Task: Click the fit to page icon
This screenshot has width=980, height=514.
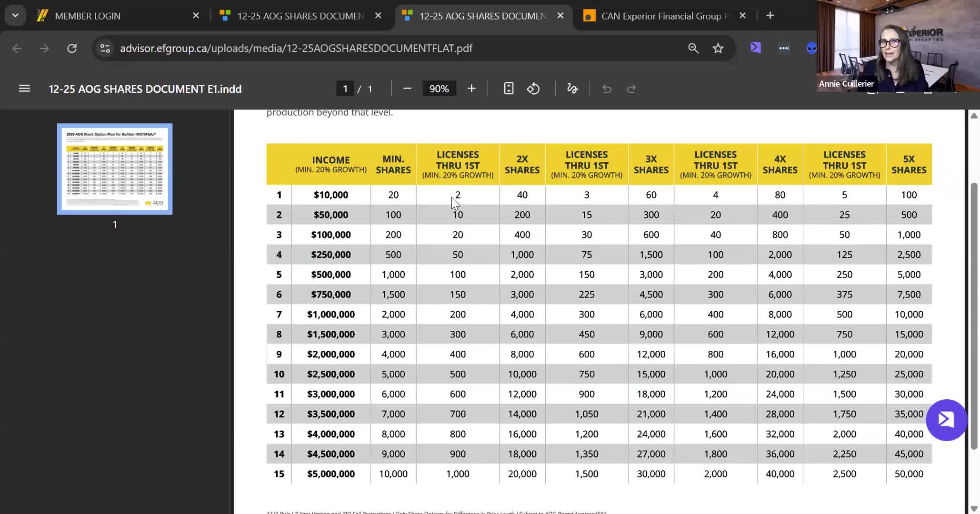Action: [509, 89]
